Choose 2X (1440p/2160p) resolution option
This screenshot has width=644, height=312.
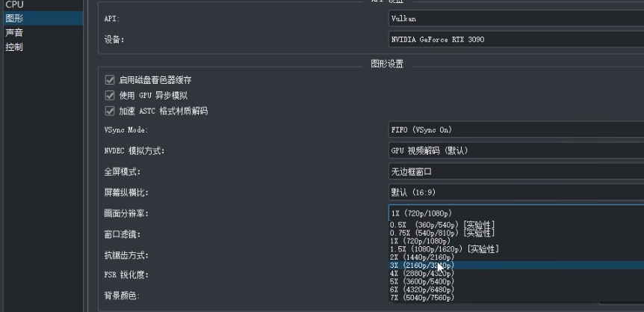click(422, 257)
